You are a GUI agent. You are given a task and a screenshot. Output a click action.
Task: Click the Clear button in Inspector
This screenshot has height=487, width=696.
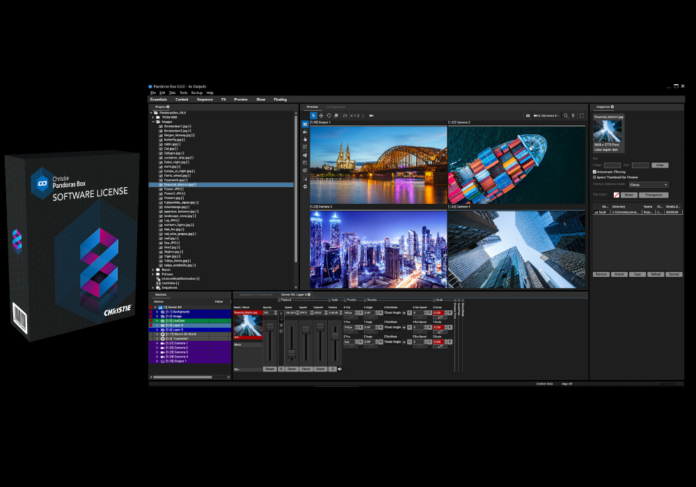(660, 165)
